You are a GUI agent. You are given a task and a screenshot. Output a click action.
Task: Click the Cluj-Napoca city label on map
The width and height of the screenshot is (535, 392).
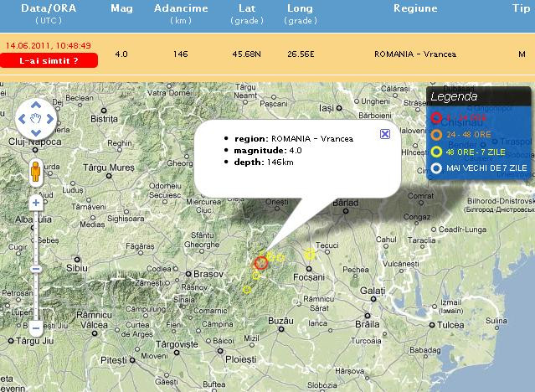pos(35,142)
